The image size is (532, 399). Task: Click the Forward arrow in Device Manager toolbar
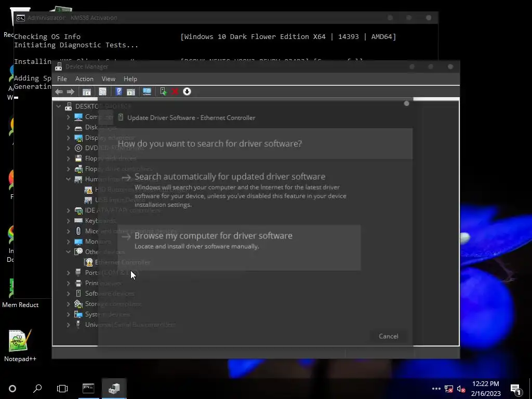click(71, 91)
